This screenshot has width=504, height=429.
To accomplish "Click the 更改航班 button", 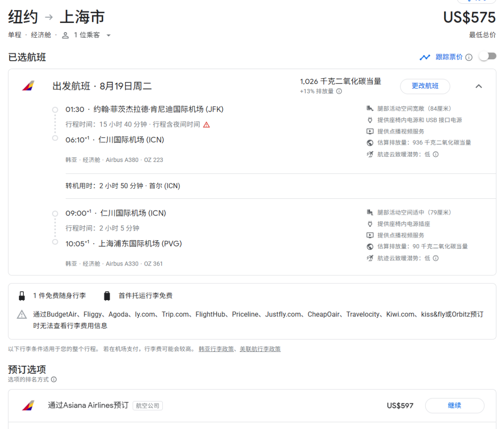I will click(x=425, y=86).
